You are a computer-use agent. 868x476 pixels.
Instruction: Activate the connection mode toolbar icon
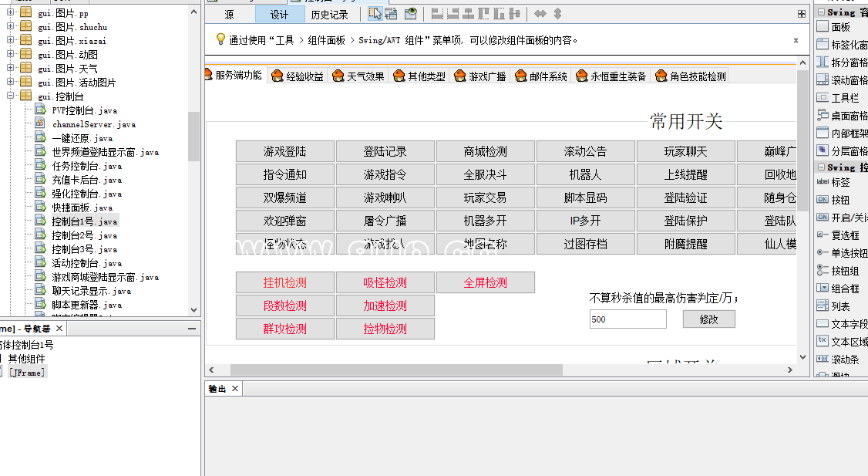(x=392, y=14)
